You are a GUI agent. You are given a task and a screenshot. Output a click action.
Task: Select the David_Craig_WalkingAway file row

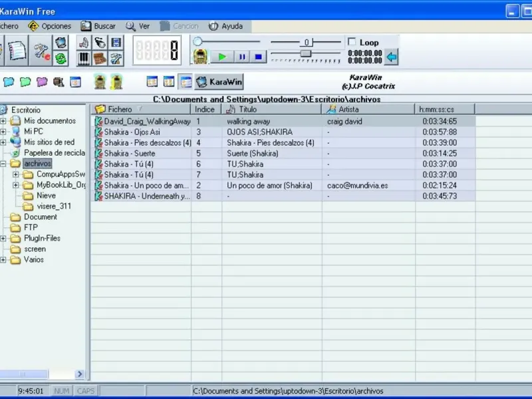[x=283, y=122]
